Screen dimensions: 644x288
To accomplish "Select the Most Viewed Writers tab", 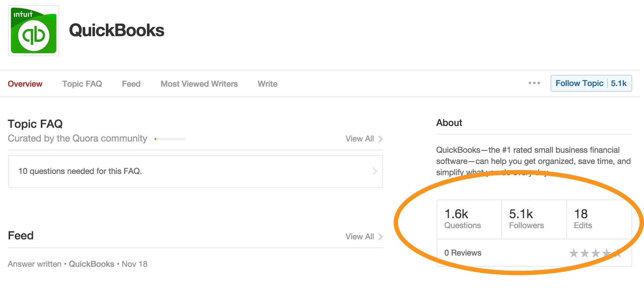I will coord(199,84).
